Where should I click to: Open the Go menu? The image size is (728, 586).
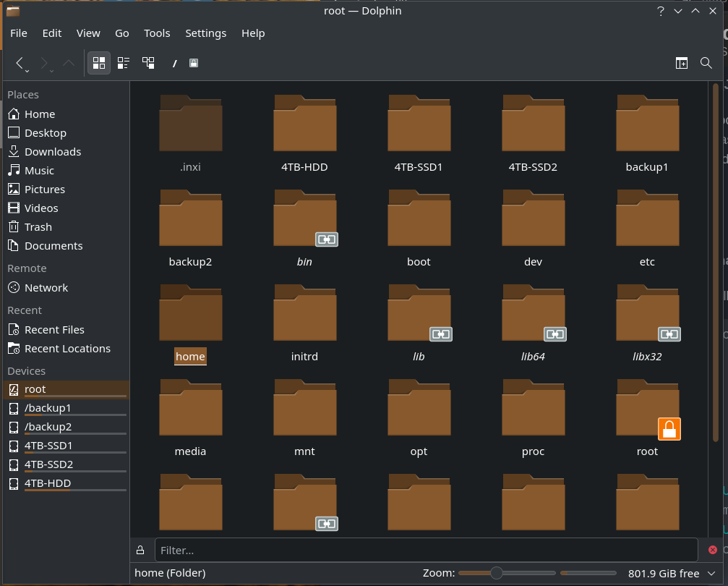point(122,33)
